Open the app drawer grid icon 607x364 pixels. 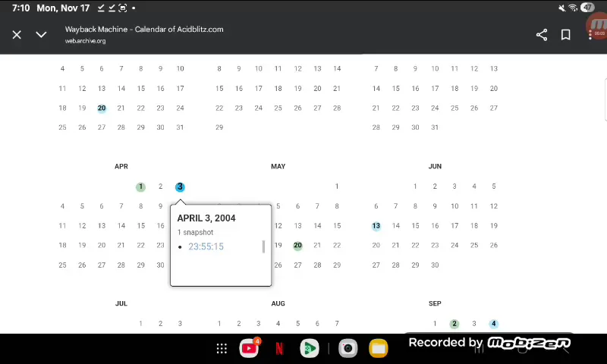(x=222, y=349)
